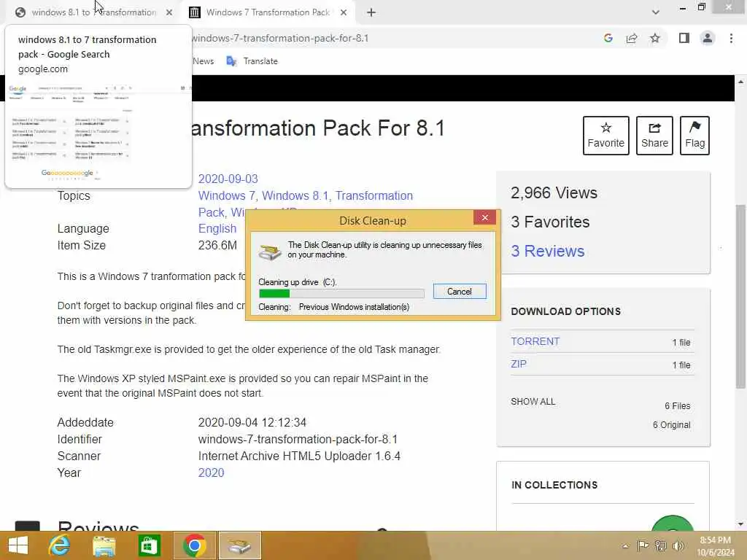Open the Windows Start button
747x560 pixels.
tap(18, 545)
